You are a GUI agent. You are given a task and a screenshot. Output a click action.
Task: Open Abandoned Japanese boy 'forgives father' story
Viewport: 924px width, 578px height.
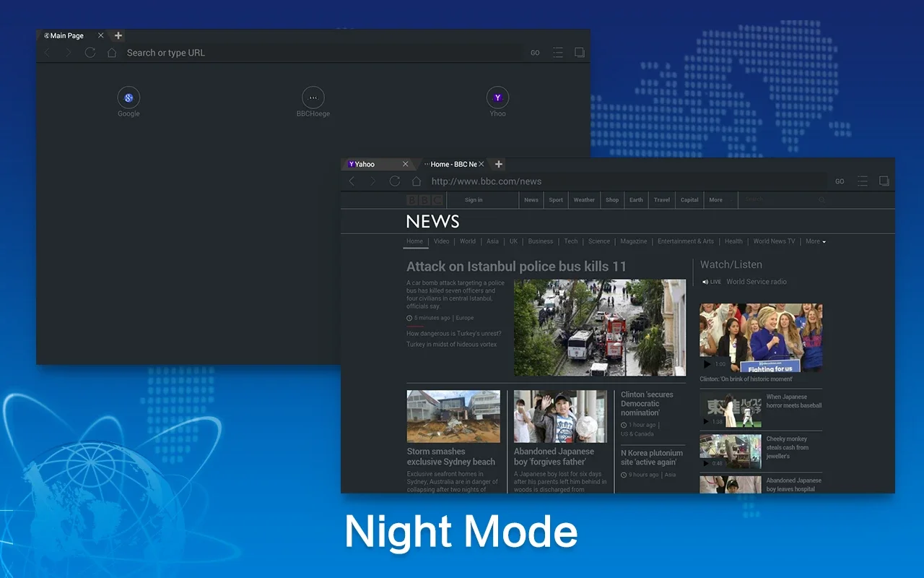tap(554, 457)
